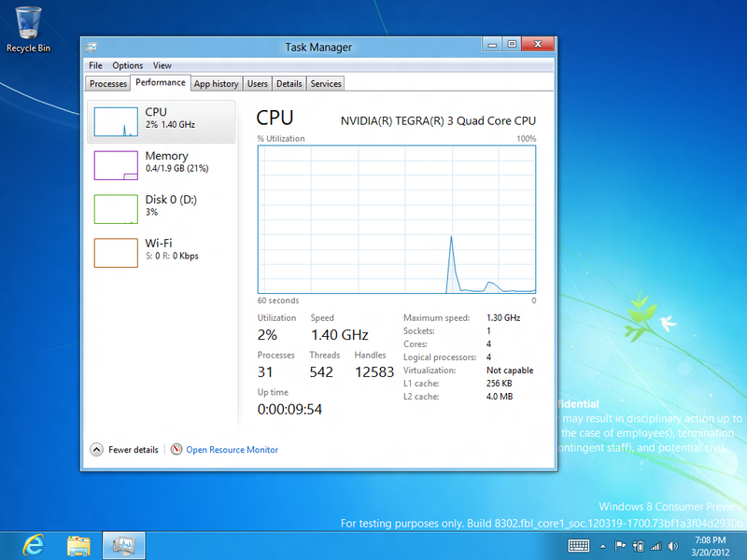Screen dimensions: 747x560
Task: Switch to the Processes tab
Action: tap(108, 83)
